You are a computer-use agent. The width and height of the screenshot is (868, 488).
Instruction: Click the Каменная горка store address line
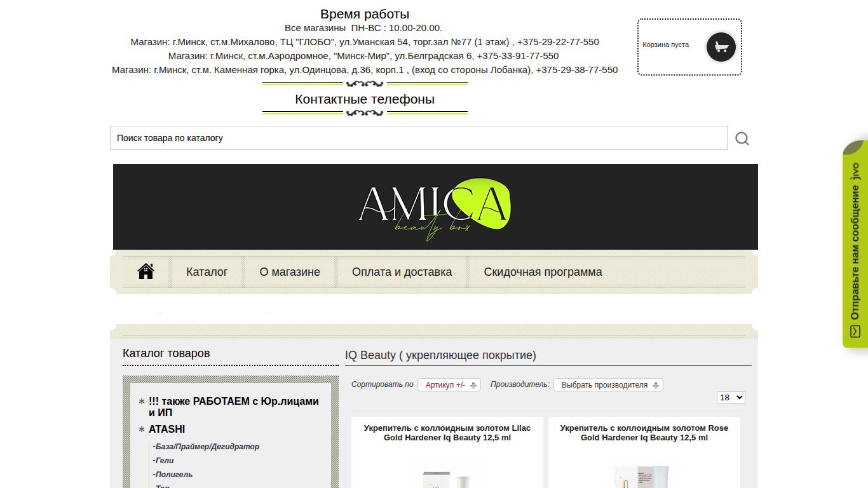[365, 70]
